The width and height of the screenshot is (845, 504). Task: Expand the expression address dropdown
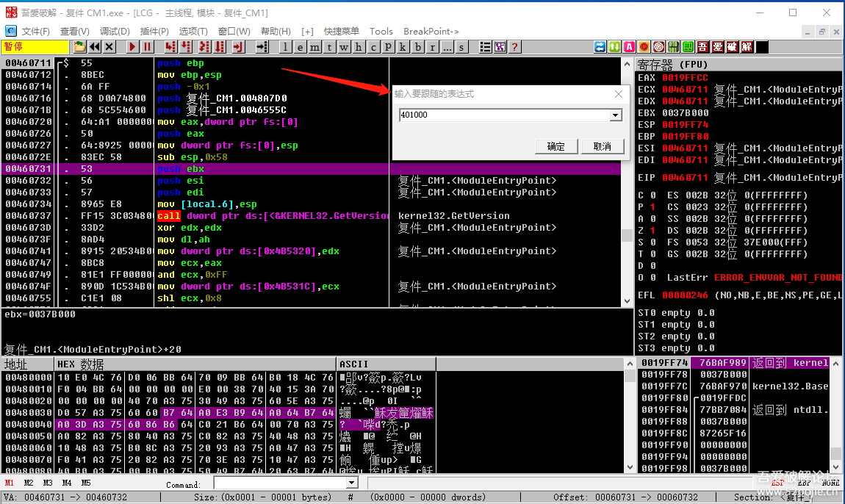tap(615, 115)
